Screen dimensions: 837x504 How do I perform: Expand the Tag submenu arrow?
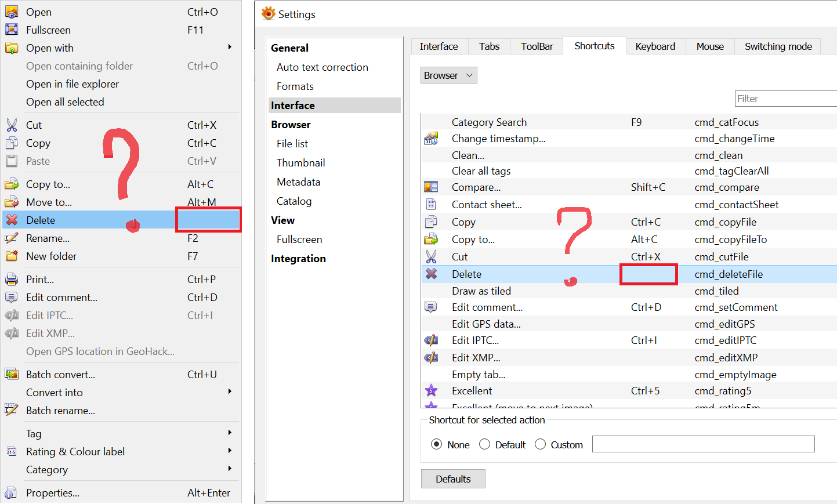tap(230, 433)
